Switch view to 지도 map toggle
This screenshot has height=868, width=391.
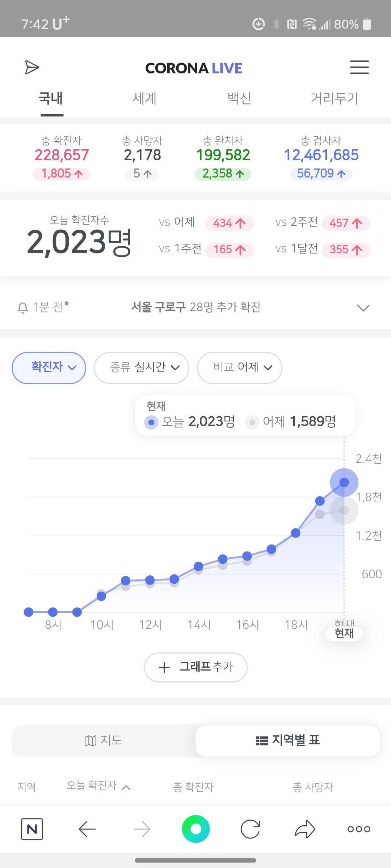[104, 740]
